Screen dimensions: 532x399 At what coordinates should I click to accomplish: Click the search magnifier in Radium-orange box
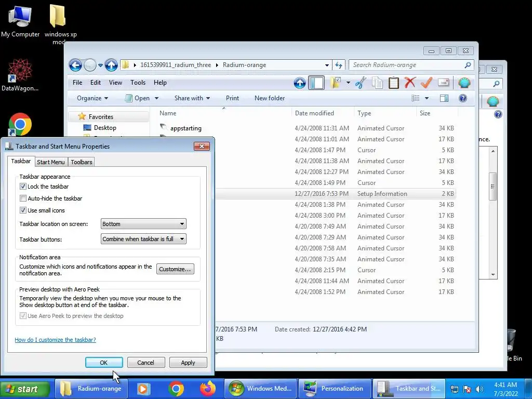[x=468, y=65]
